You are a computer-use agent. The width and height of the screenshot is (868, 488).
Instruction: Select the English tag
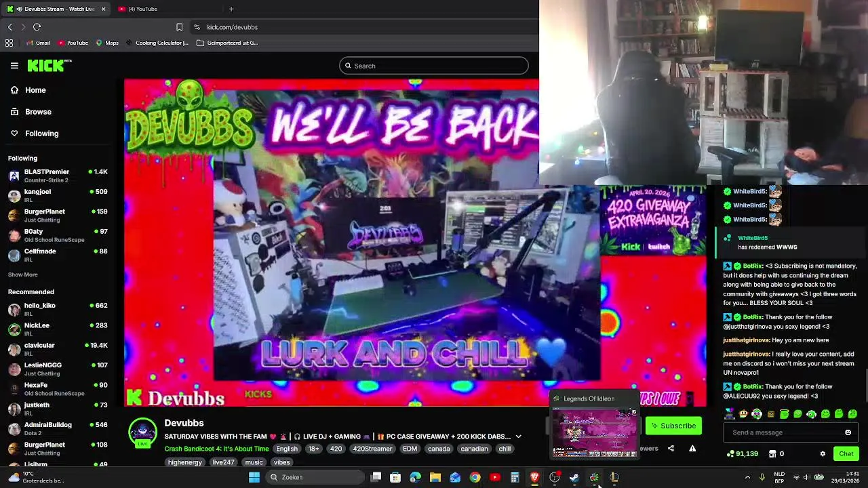287,449
